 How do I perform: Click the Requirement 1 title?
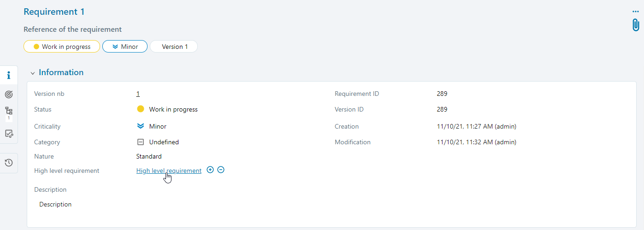[x=54, y=12]
